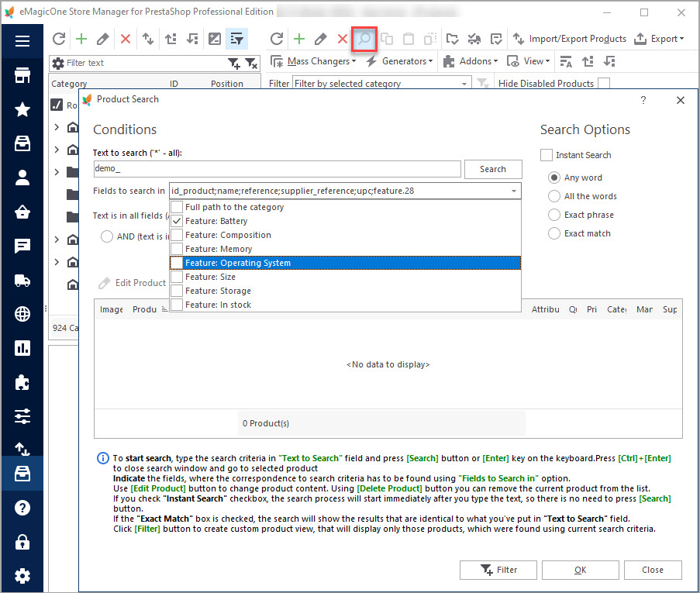Image resolution: width=700 pixels, height=593 pixels.
Task: Select All the words option
Action: click(x=554, y=196)
